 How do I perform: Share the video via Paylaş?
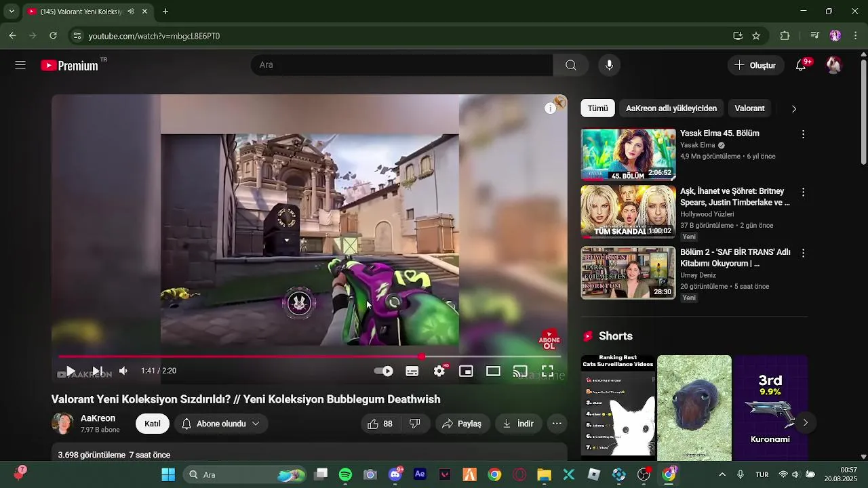coord(462,424)
